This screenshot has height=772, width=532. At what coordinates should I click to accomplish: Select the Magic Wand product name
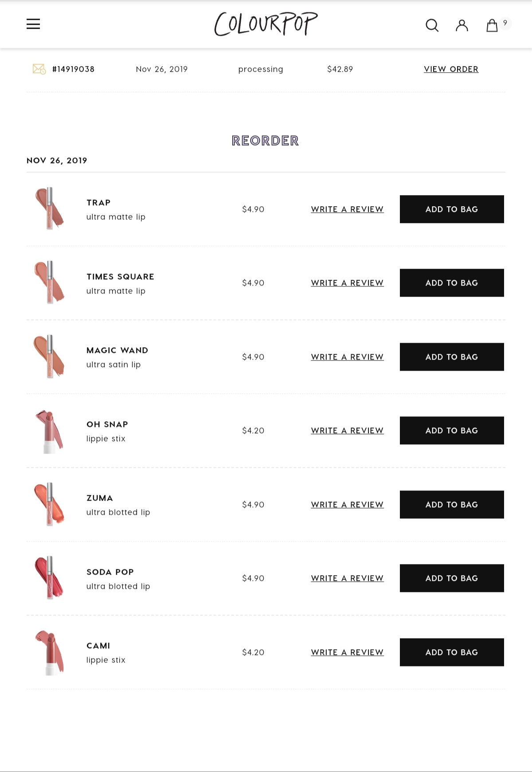[117, 350]
